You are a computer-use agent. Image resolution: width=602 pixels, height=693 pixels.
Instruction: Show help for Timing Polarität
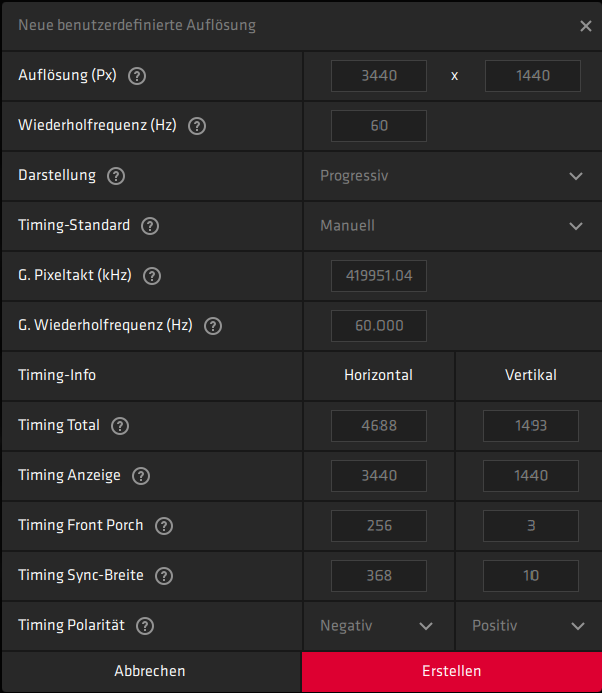tap(145, 626)
